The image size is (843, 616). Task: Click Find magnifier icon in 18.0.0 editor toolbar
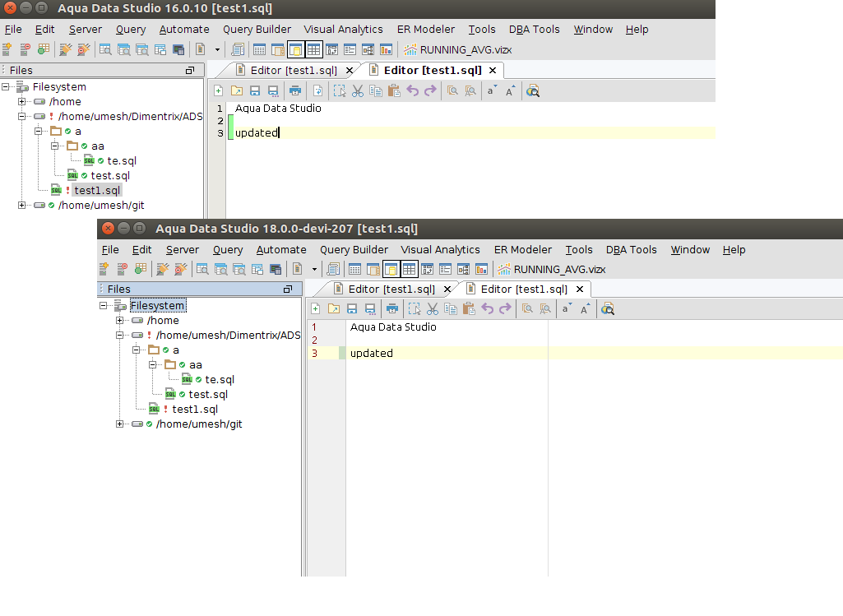click(527, 308)
